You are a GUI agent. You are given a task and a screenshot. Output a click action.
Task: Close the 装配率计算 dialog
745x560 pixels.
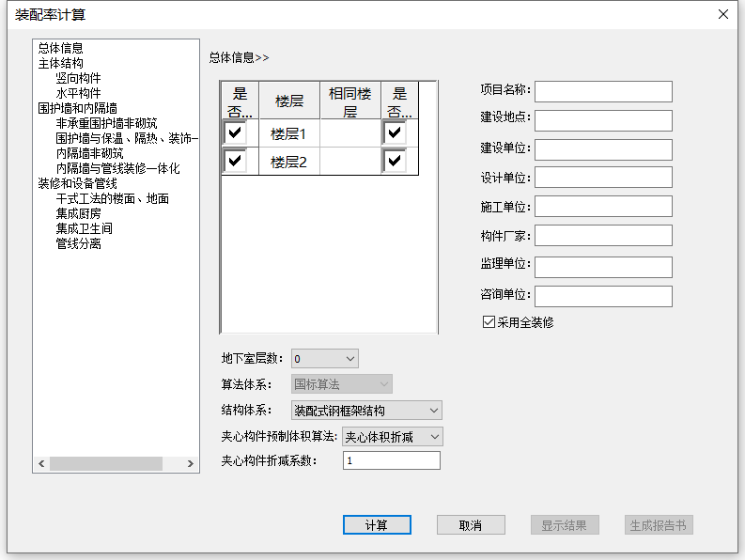point(723,14)
